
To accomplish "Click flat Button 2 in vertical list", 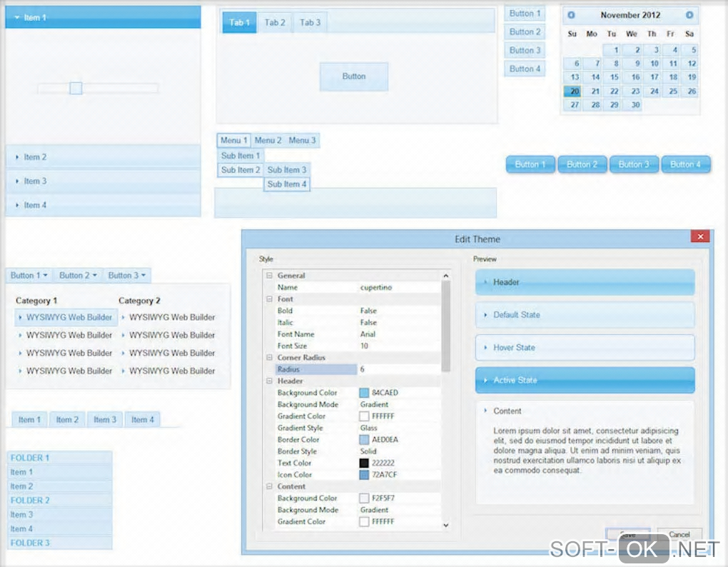I will coord(525,32).
